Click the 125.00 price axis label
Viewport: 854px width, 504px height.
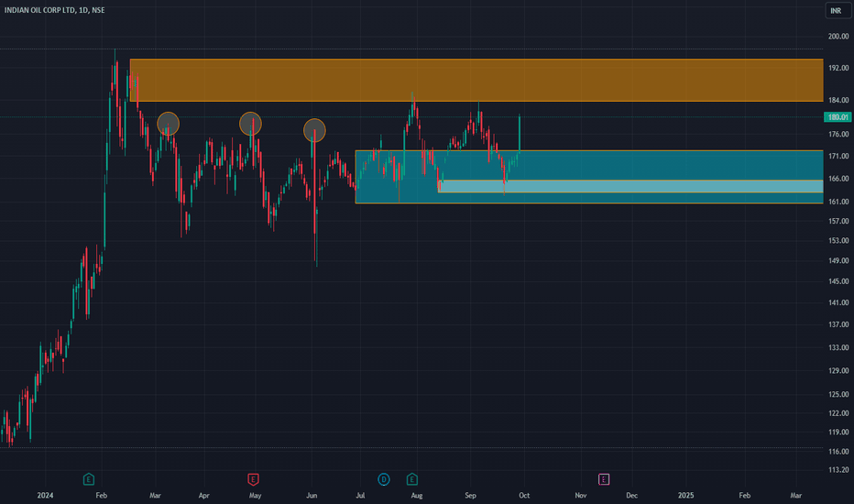(838, 394)
